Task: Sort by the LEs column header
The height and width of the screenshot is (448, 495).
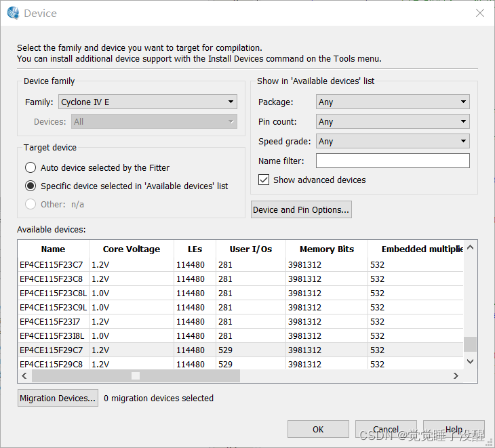Action: pyautogui.click(x=195, y=249)
